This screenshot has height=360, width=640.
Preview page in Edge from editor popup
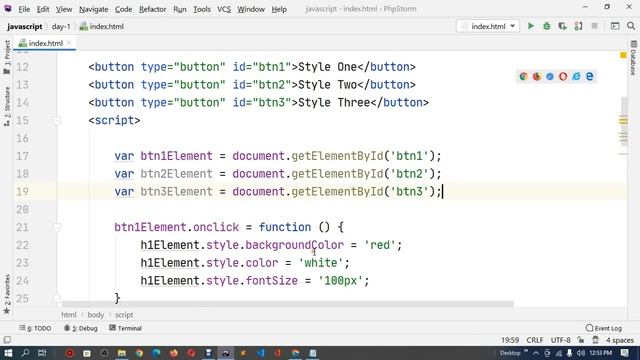click(x=589, y=76)
